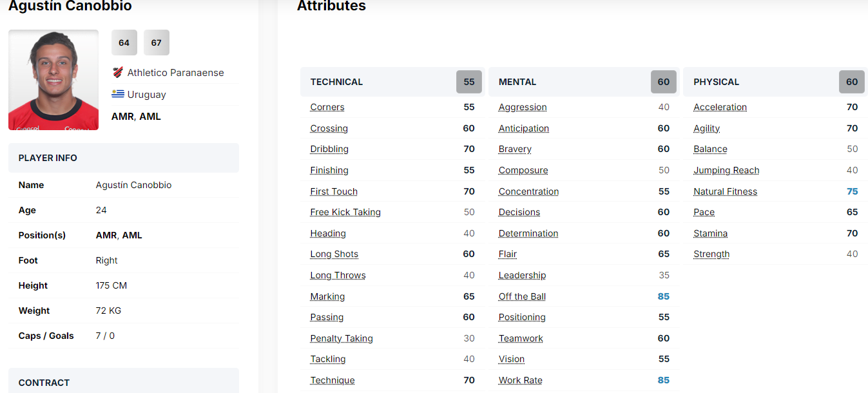This screenshot has height=393, width=868.
Task: Open the Free Kick Taking attribute
Action: tap(345, 212)
